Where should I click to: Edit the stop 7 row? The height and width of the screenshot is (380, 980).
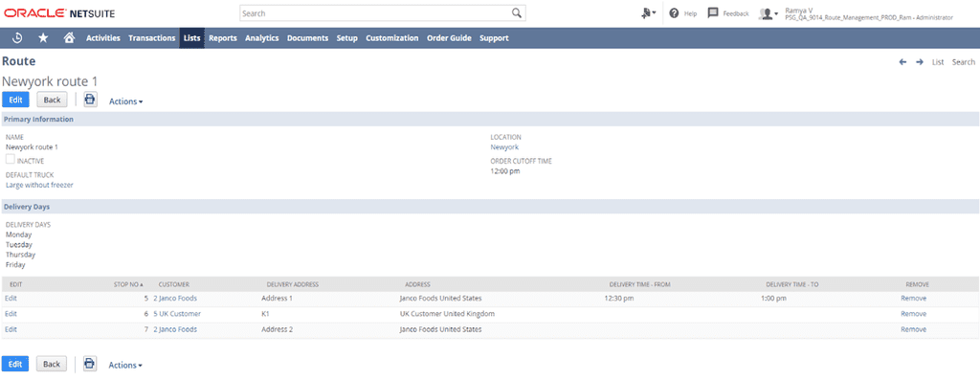[x=11, y=329]
